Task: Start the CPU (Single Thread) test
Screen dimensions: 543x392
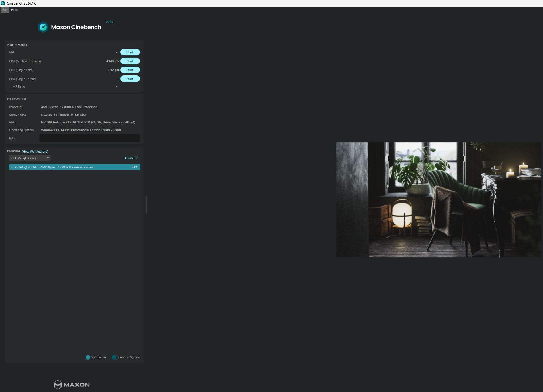Action: pos(130,79)
